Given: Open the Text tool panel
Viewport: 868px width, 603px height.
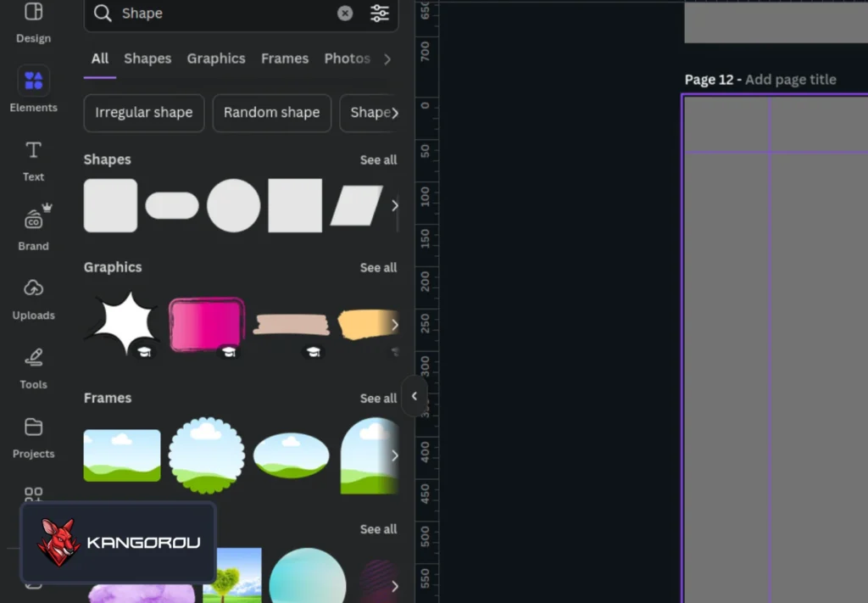Looking at the screenshot, I should pos(33,159).
